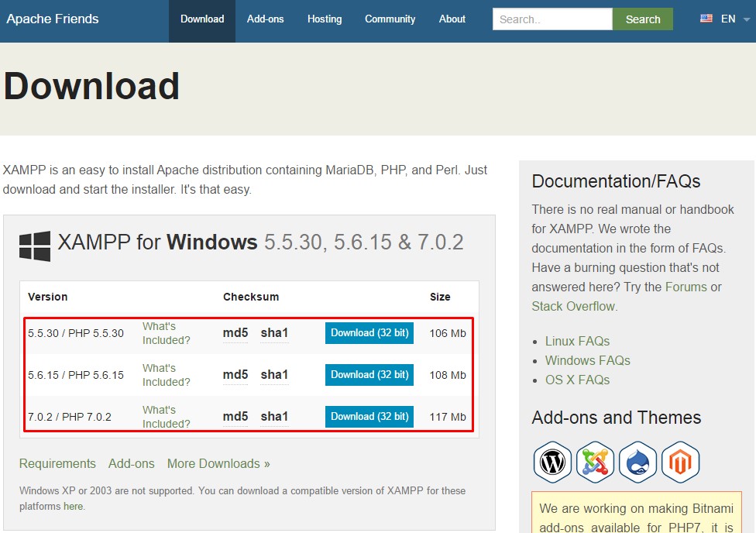The height and width of the screenshot is (533, 756).
Task: Click the Checksum column header
Action: point(251,297)
